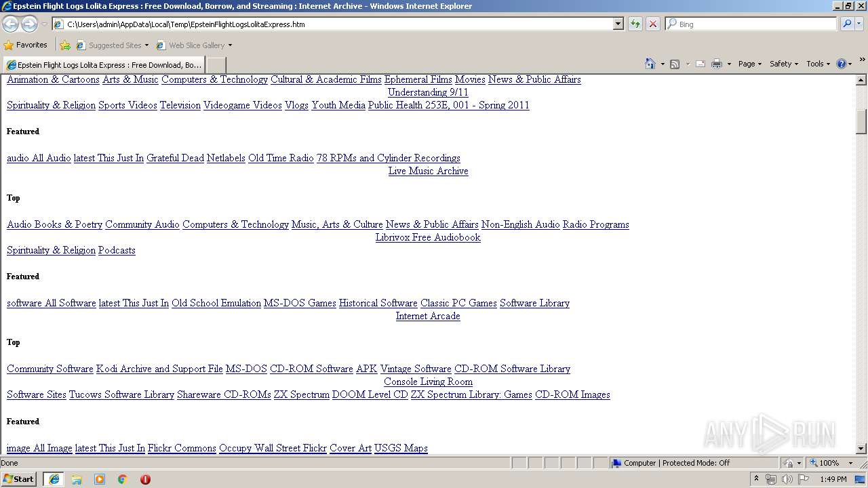
Task: Open Internet Explorer taskbar icon
Action: click(54, 479)
